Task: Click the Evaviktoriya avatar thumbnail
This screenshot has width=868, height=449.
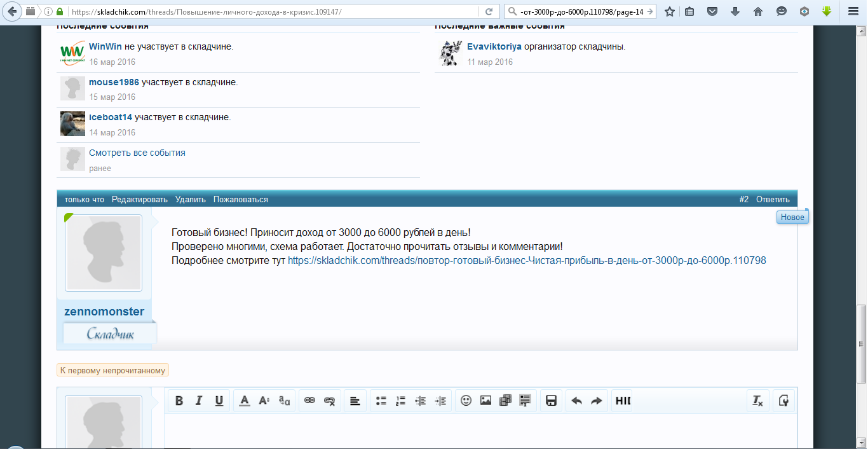Action: [x=451, y=53]
